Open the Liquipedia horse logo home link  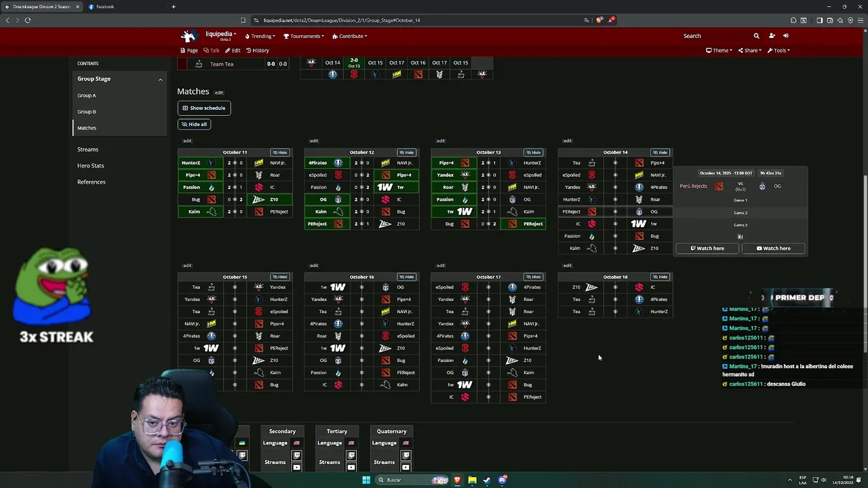point(189,36)
